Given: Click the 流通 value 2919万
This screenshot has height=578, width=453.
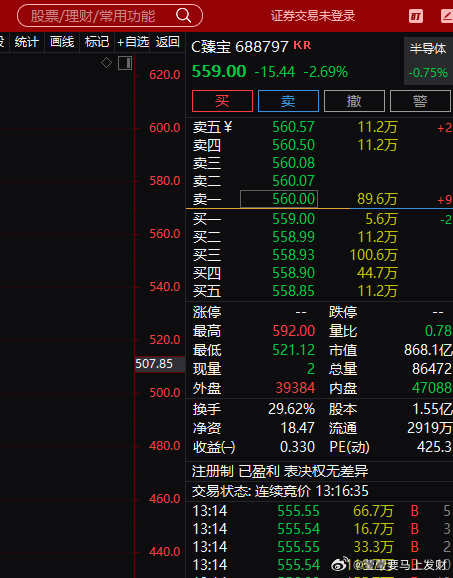Looking at the screenshot, I should [x=429, y=428].
